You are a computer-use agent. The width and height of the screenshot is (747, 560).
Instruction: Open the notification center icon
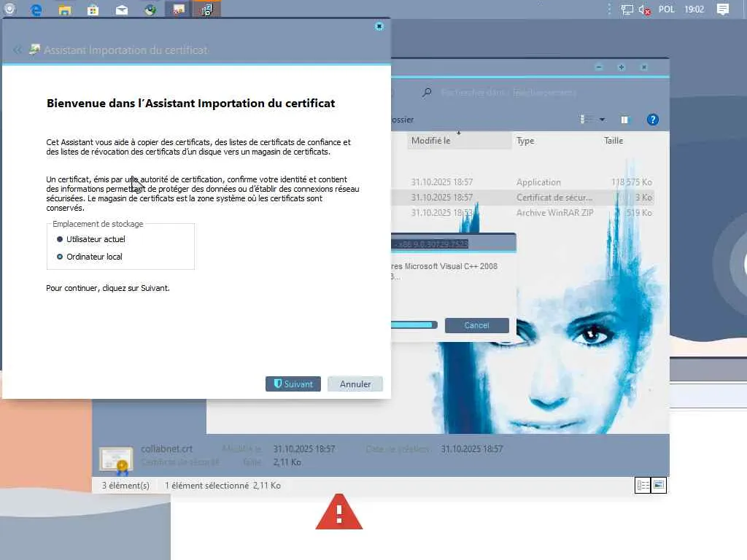click(723, 9)
